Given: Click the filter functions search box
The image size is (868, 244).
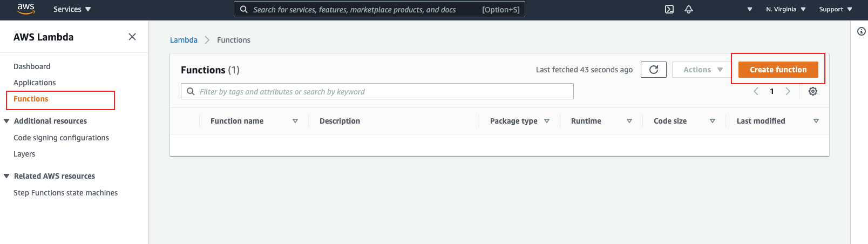Looking at the screenshot, I should (377, 91).
